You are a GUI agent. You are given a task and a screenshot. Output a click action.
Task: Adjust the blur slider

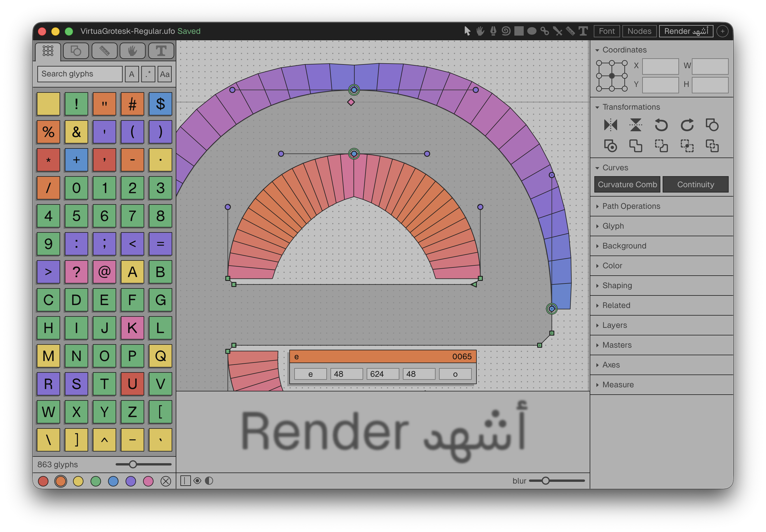[546, 481]
